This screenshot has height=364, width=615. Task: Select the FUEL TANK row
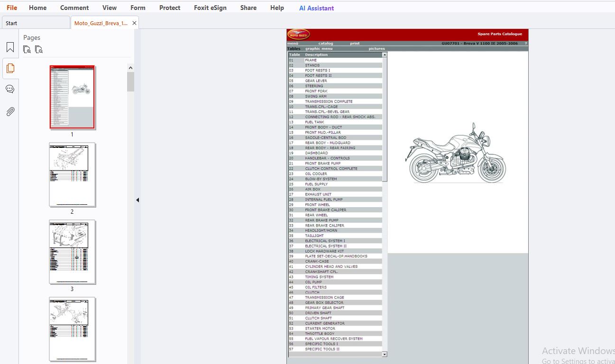coord(335,122)
